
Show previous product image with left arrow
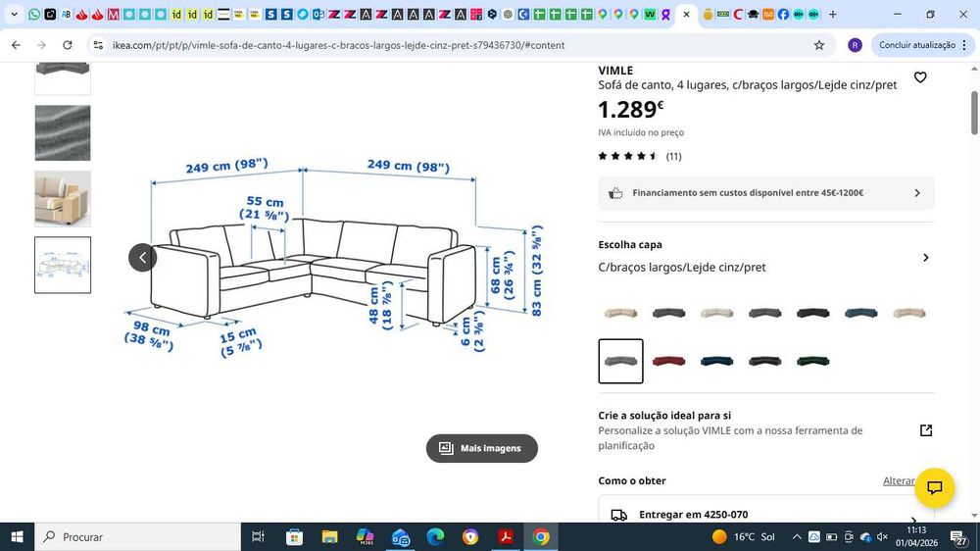tap(142, 258)
